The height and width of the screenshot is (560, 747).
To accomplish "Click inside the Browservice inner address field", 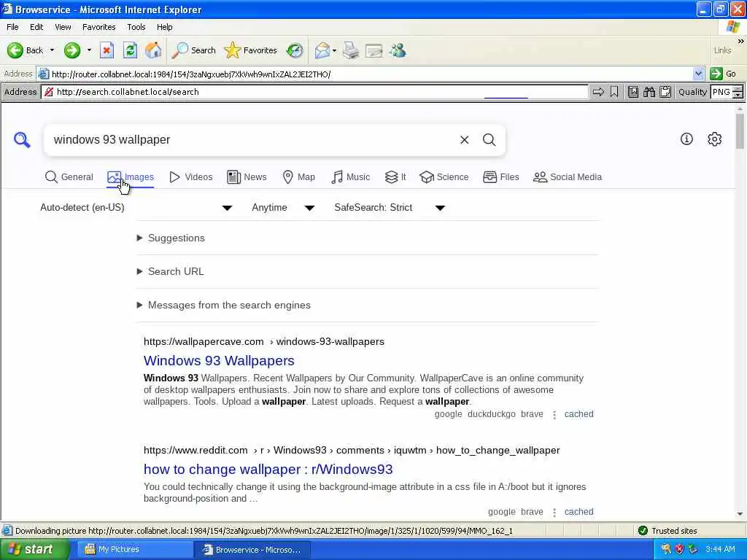I will tap(314, 92).
